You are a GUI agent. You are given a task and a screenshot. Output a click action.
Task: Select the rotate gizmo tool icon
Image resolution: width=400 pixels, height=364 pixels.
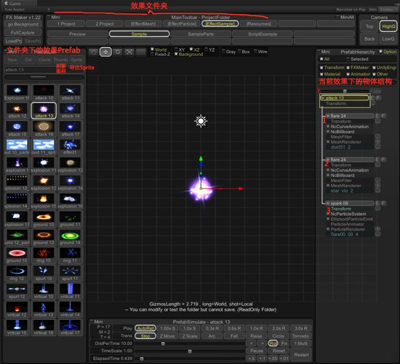(118, 52)
